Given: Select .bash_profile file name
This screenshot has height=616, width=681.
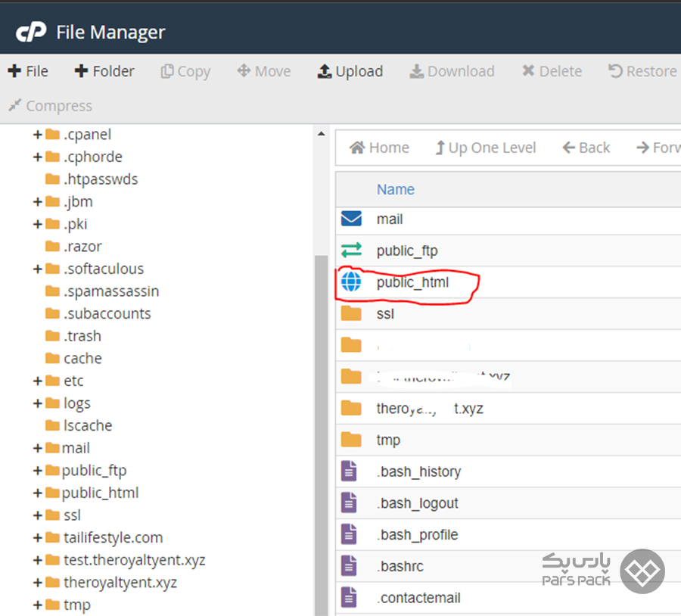Looking at the screenshot, I should (x=417, y=535).
